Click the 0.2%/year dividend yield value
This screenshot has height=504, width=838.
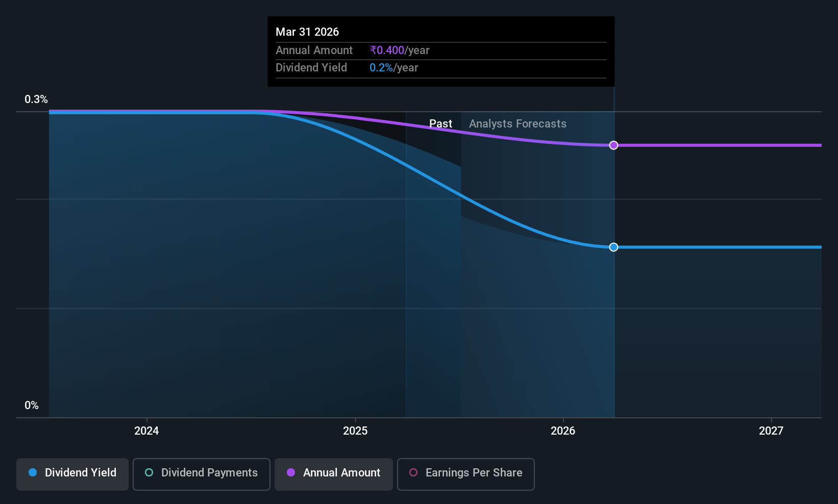393,68
